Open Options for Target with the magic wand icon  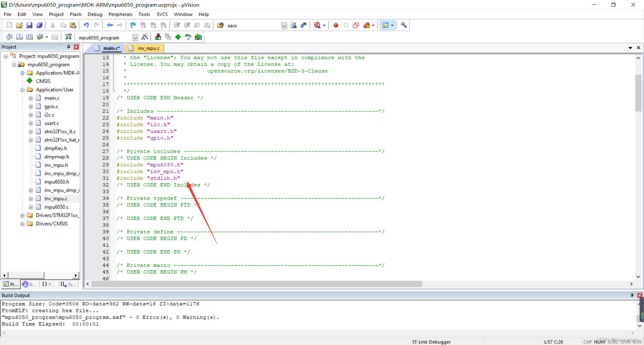point(145,37)
